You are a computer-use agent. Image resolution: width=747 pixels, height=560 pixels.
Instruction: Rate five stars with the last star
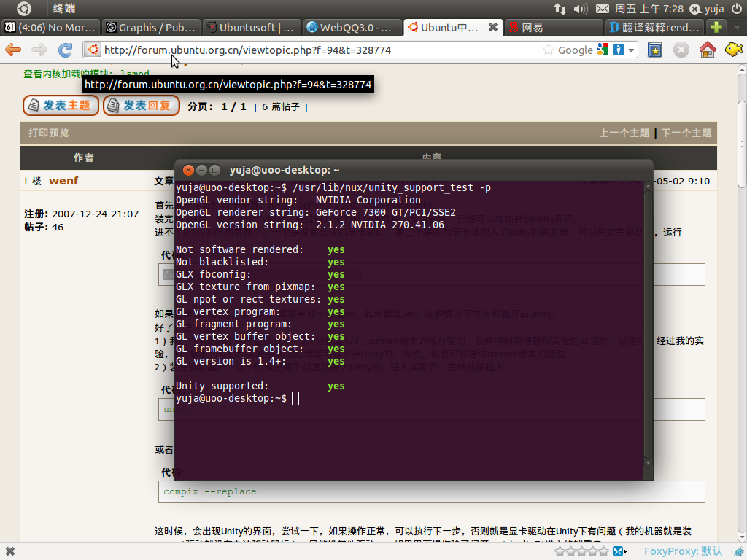click(x=603, y=551)
